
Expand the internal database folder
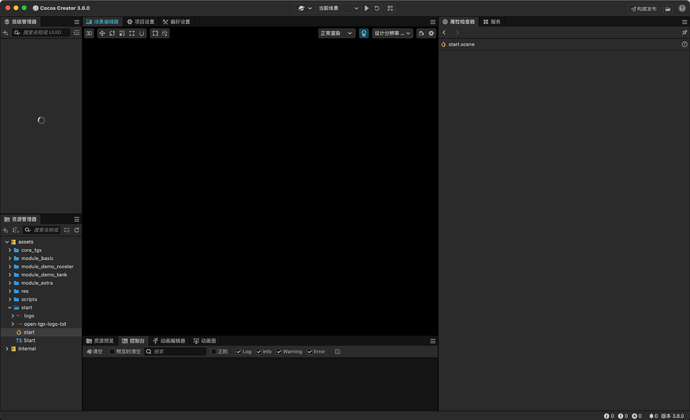coord(7,349)
